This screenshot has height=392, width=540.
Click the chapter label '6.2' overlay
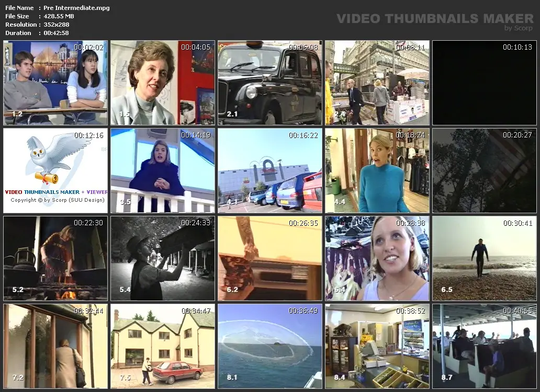pyautogui.click(x=232, y=290)
